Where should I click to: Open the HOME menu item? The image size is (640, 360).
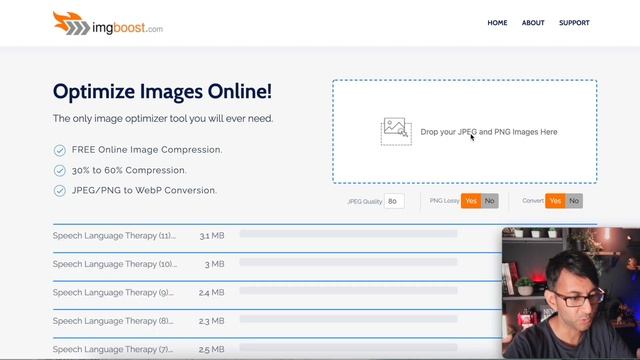point(497,23)
